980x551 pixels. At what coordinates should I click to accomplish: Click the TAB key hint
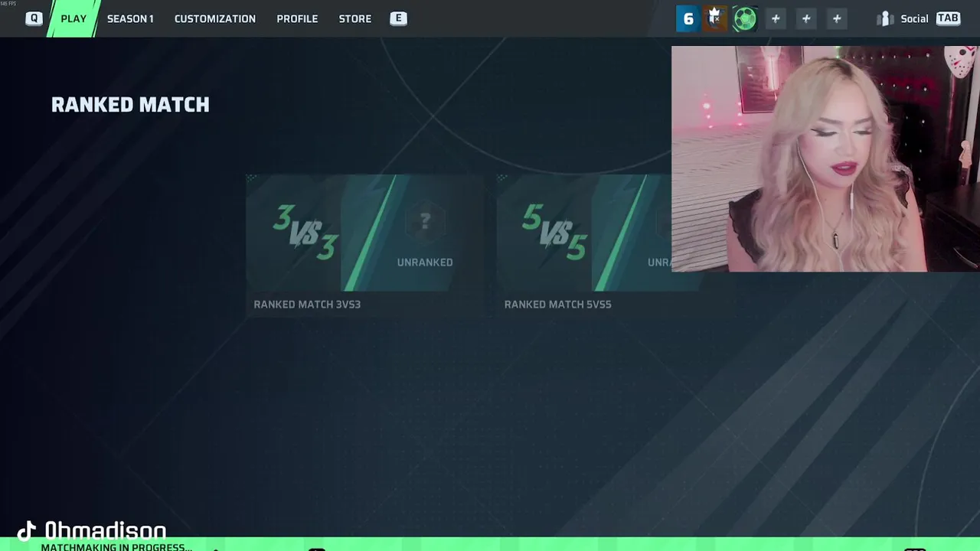(948, 18)
